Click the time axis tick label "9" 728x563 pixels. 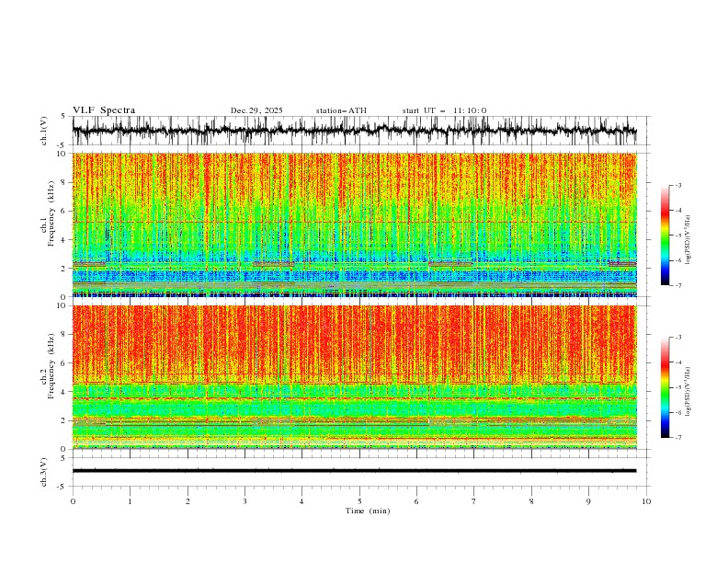pyautogui.click(x=588, y=501)
